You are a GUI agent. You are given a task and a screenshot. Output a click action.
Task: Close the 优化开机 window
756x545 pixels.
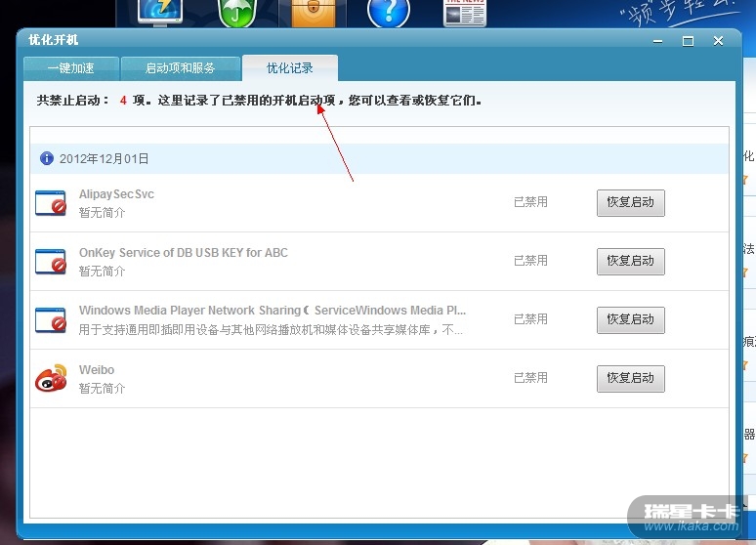tap(718, 41)
